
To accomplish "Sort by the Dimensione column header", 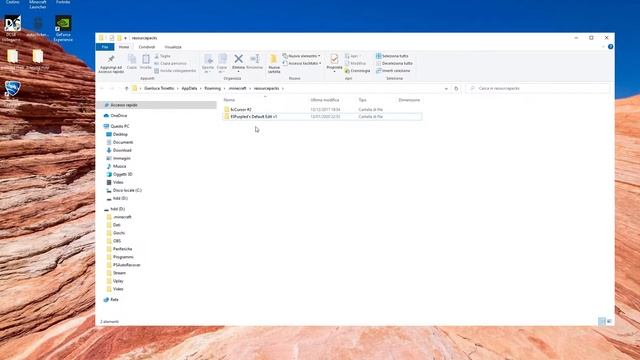I will point(409,100).
